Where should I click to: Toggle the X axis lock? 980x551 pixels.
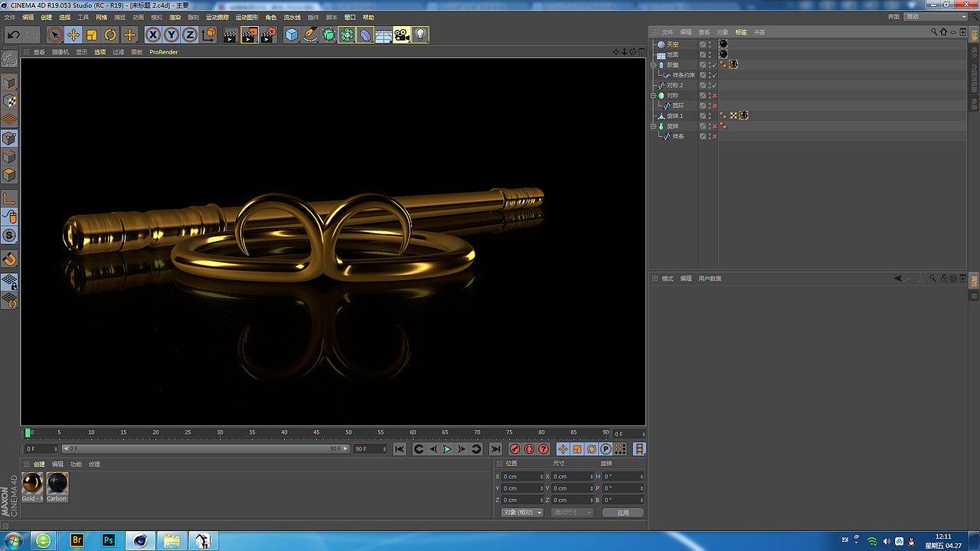click(153, 34)
